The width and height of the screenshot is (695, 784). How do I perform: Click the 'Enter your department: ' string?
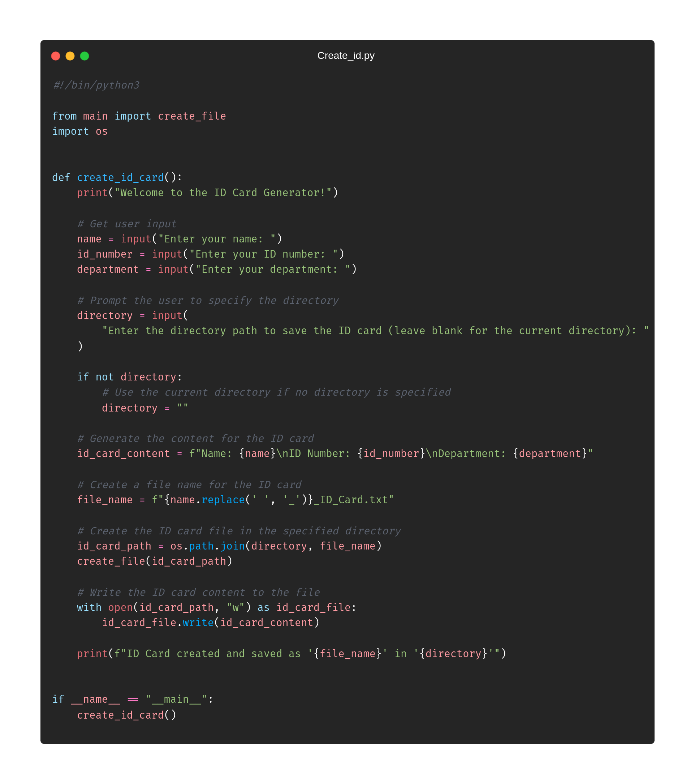tap(273, 270)
